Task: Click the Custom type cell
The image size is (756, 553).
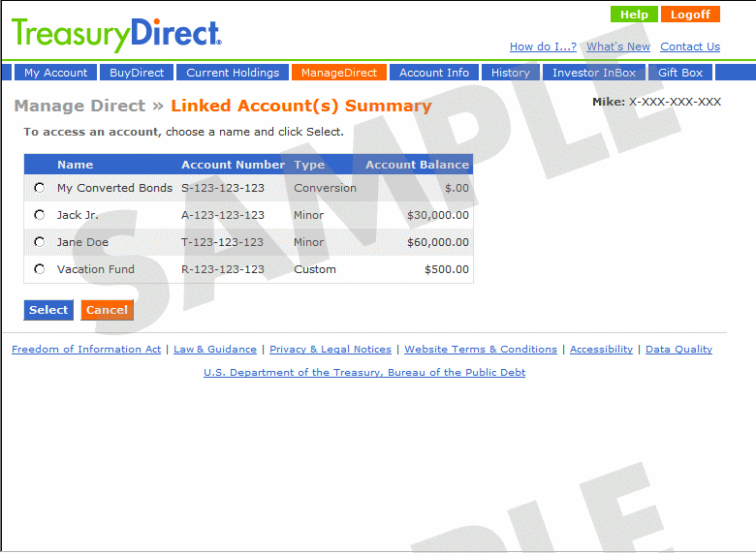Action: point(315,269)
